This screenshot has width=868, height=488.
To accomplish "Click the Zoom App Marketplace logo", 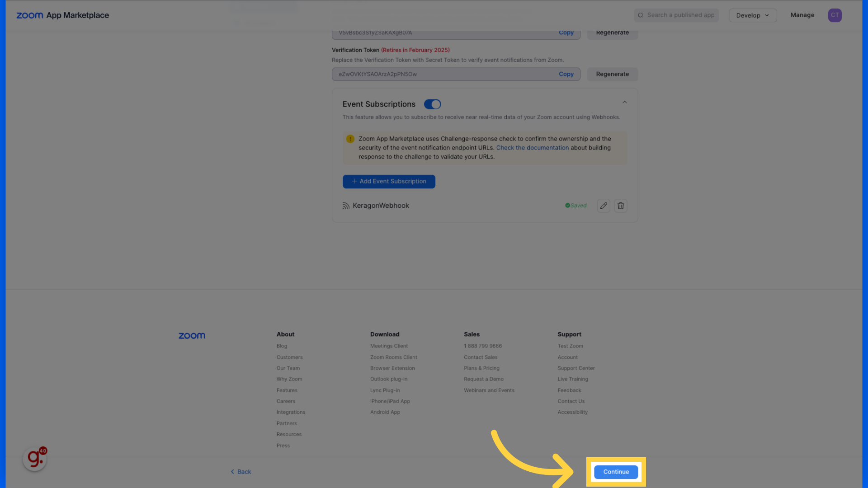I will [x=63, y=15].
